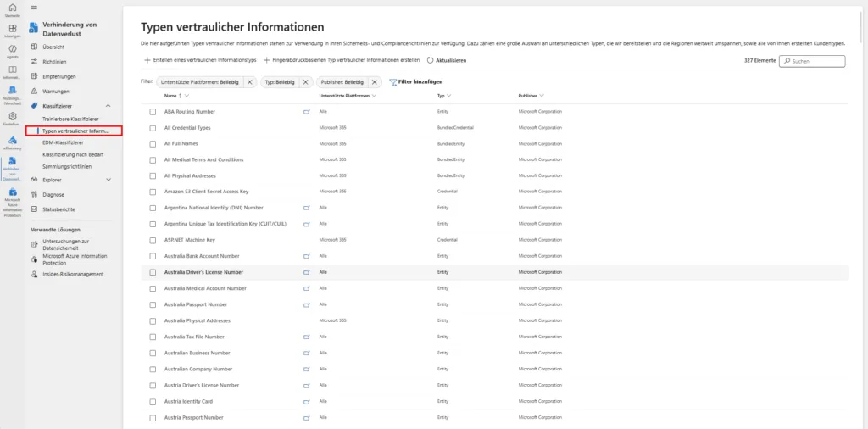This screenshot has width=868, height=429.
Task: Click the hamburger menu icon to collapse navigation
Action: [x=34, y=8]
